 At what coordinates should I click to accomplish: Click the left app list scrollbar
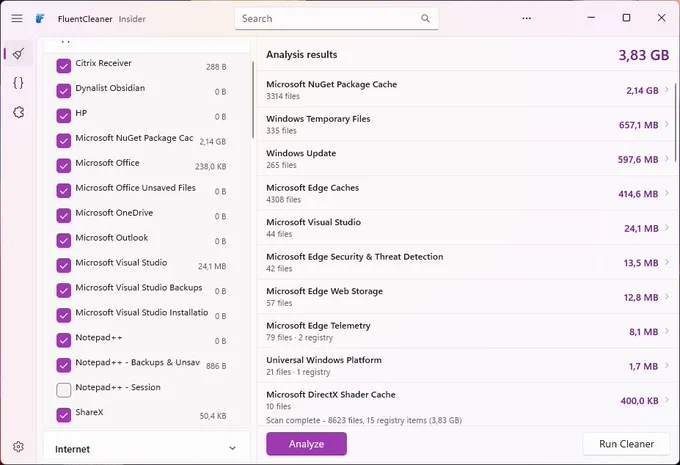pyautogui.click(x=253, y=100)
